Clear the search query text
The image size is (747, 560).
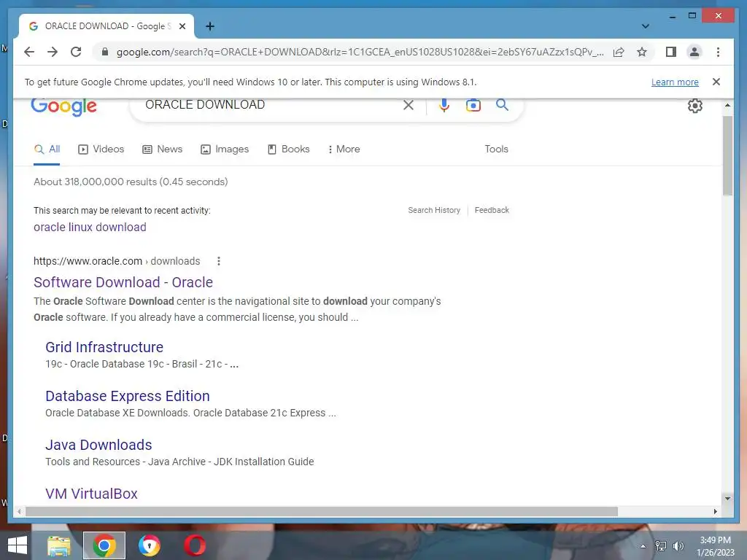[409, 105]
